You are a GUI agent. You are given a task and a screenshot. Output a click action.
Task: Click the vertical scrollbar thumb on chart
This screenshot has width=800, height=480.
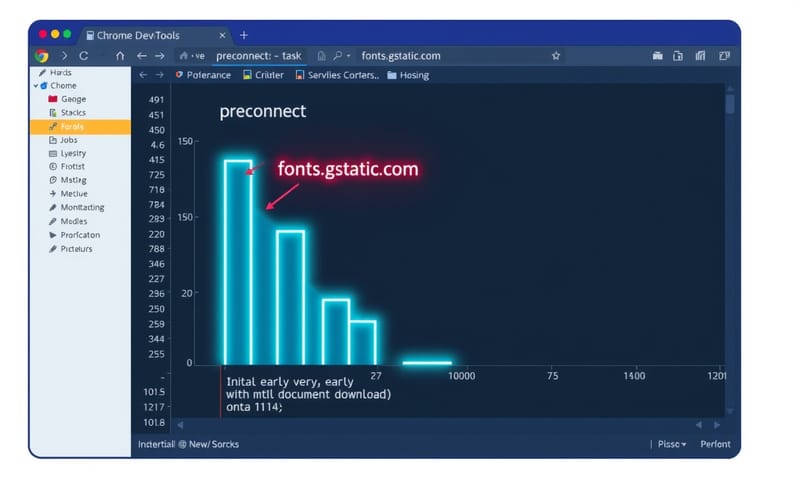click(730, 104)
